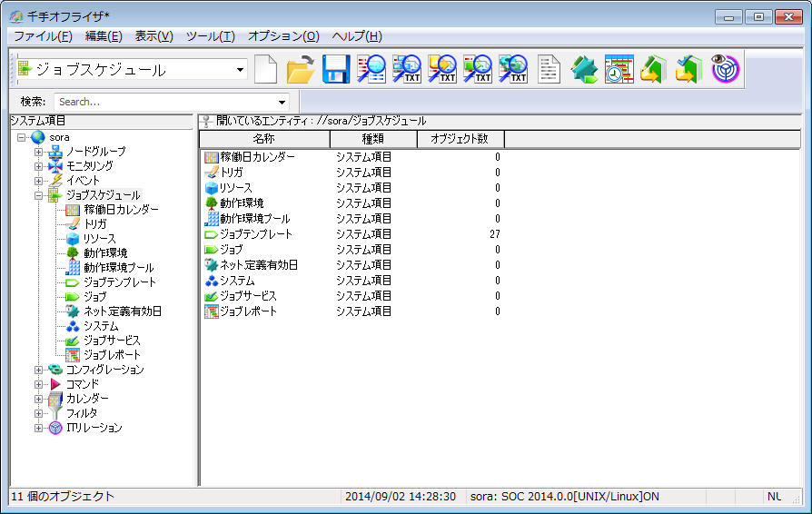Select システム in the tree
The width and height of the screenshot is (812, 514).
(101, 326)
